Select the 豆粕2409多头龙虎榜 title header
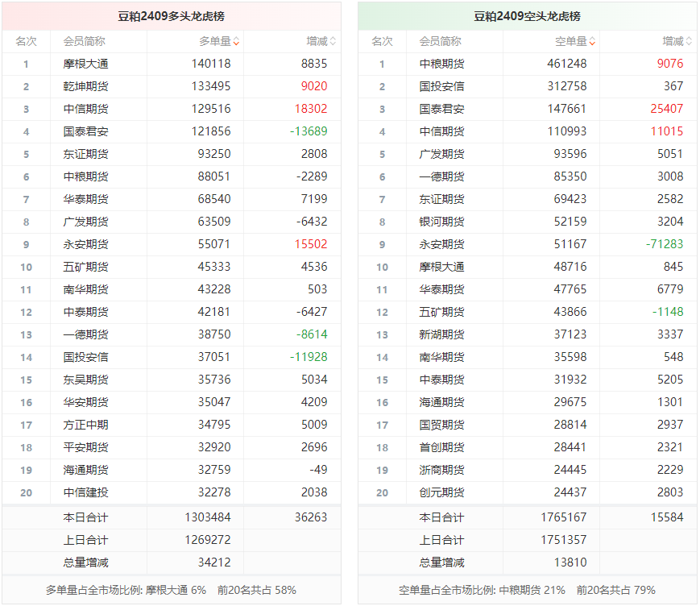Image resolution: width=700 pixels, height=606 pixels. 171,16
